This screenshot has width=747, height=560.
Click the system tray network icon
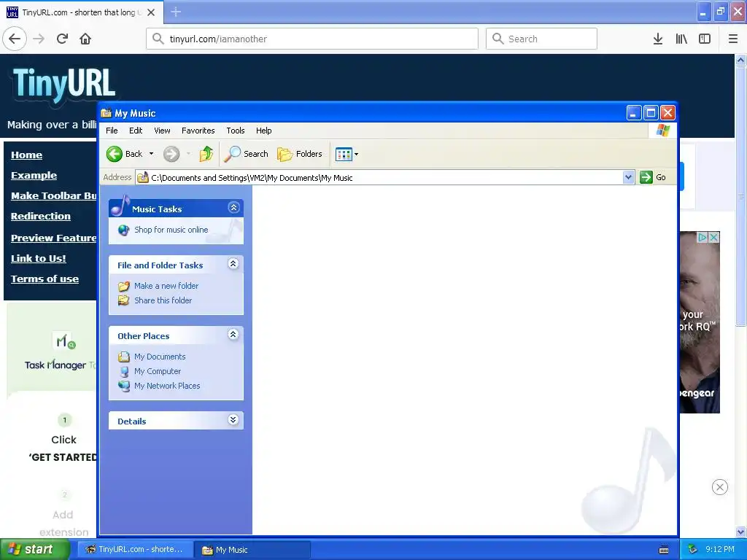[x=693, y=549]
